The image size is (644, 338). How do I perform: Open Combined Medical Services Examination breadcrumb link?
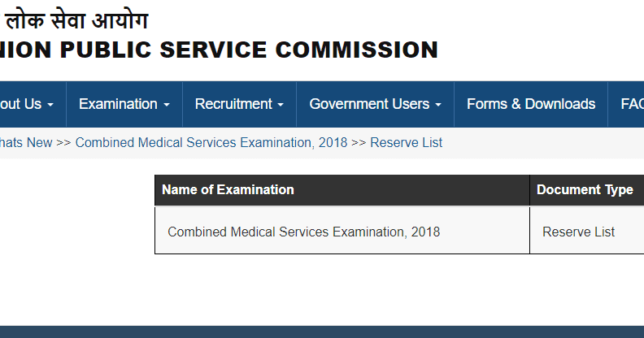(211, 142)
